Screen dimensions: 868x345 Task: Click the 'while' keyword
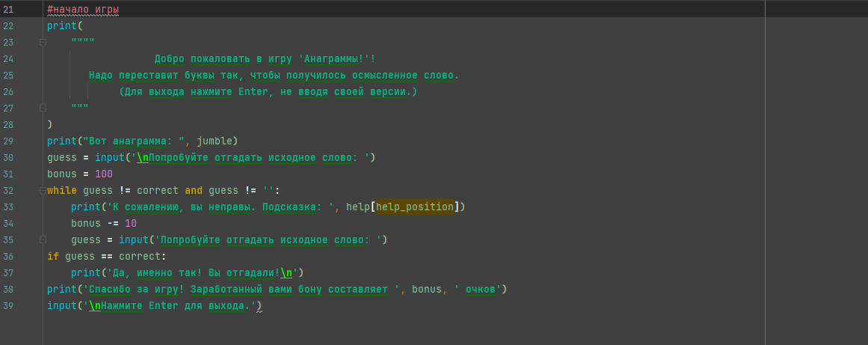[x=62, y=191]
